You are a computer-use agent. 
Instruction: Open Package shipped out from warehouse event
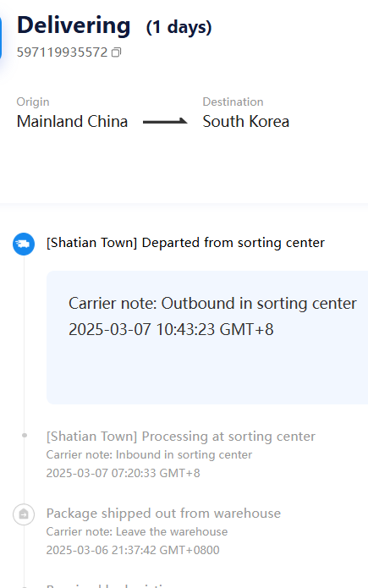click(x=163, y=514)
